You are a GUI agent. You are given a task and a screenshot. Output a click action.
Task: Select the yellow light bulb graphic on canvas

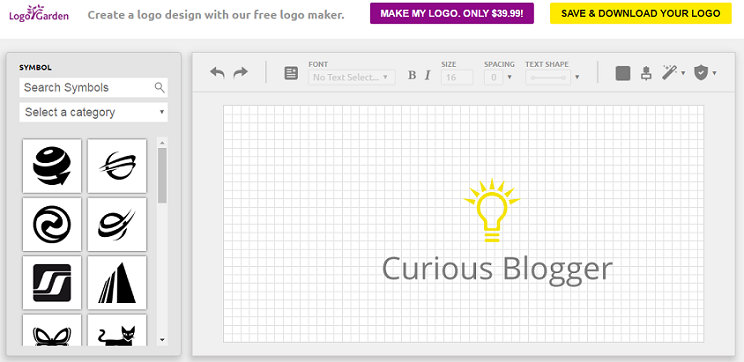492,210
